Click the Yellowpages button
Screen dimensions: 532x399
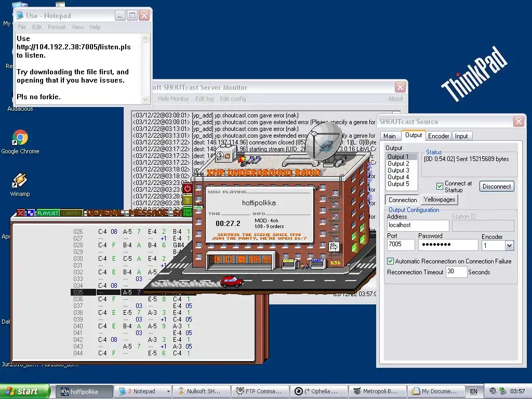coord(440,199)
